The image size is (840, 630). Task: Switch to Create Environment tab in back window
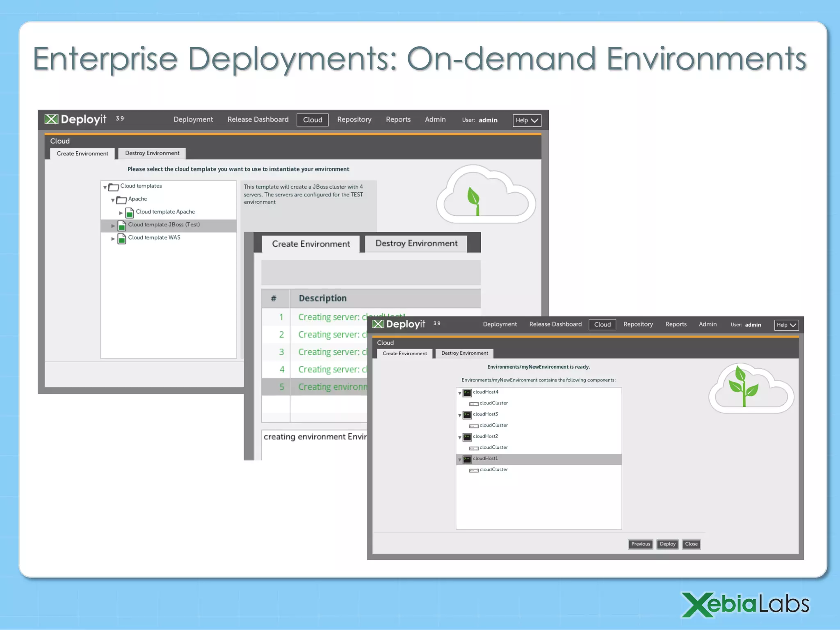[82, 153]
